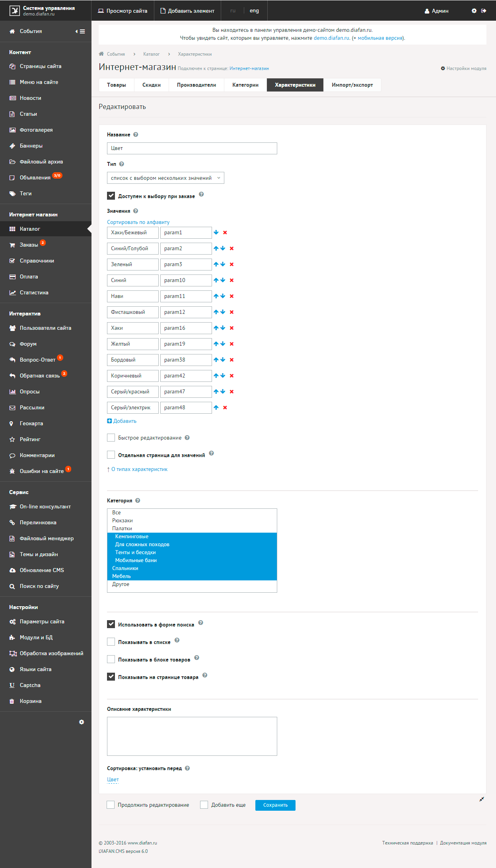The height and width of the screenshot is (868, 496).
Task: Click gear icon at sidebar bottom
Action: tap(82, 722)
